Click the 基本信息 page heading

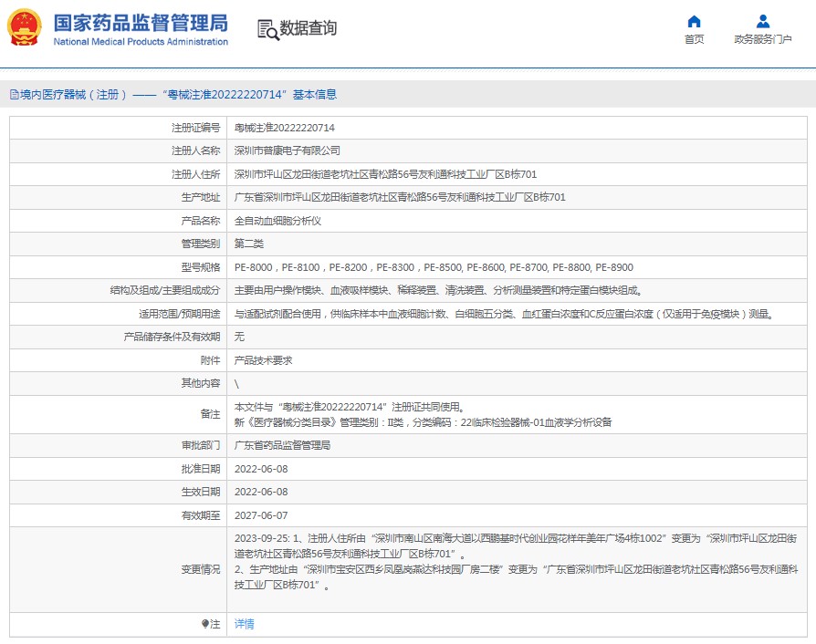coord(314,95)
